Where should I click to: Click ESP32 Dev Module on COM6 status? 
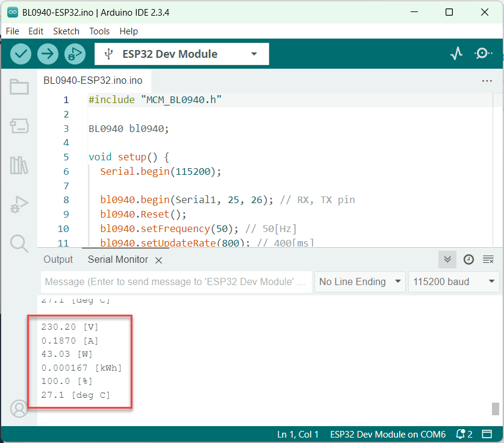pos(388,435)
